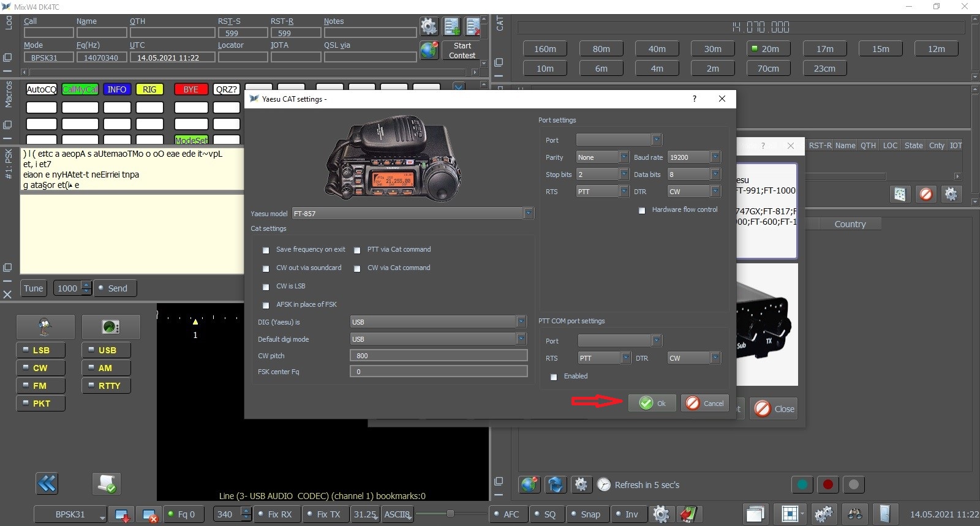Open the Default digi mode dropdown
Viewport: 980px width, 526px height.
438,339
